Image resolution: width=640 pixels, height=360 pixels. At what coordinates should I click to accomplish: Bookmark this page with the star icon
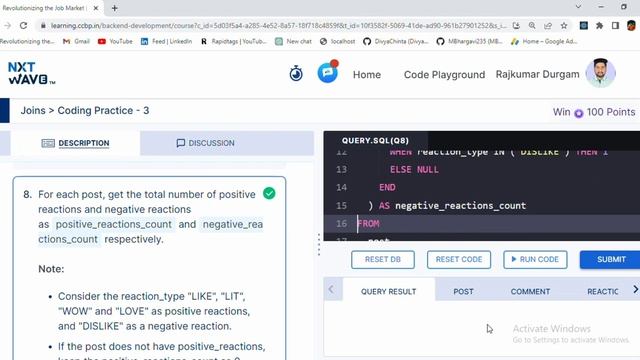click(x=564, y=25)
